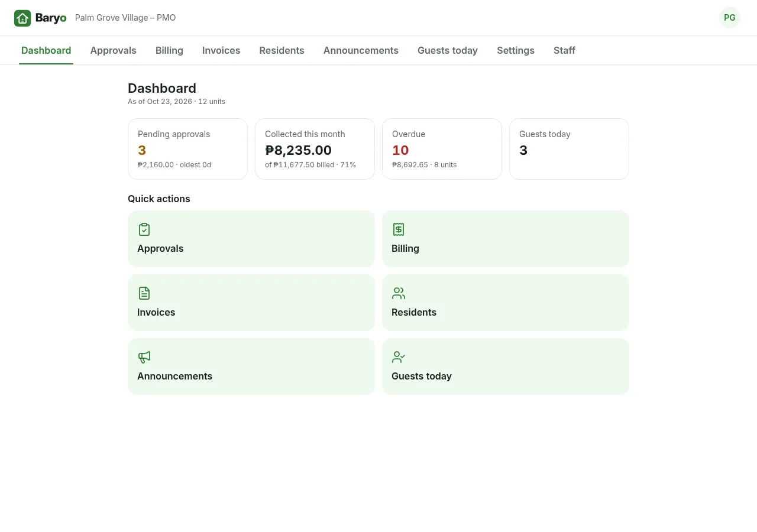Click the Guests today quick action label
This screenshot has height=532, width=757.
422,376
